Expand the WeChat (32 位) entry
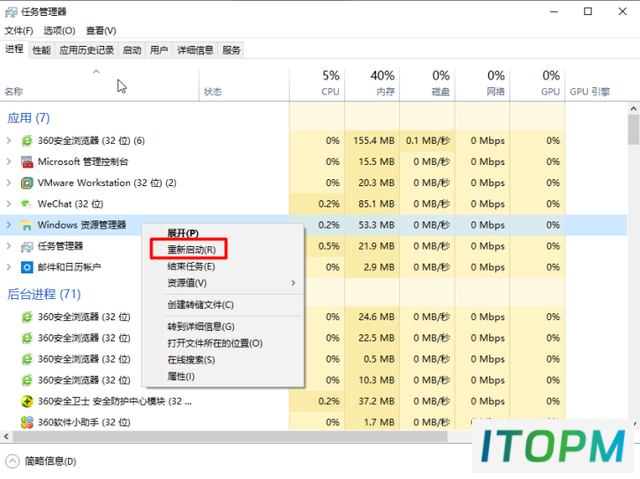Viewport: 640px width, 479px height. (x=9, y=204)
